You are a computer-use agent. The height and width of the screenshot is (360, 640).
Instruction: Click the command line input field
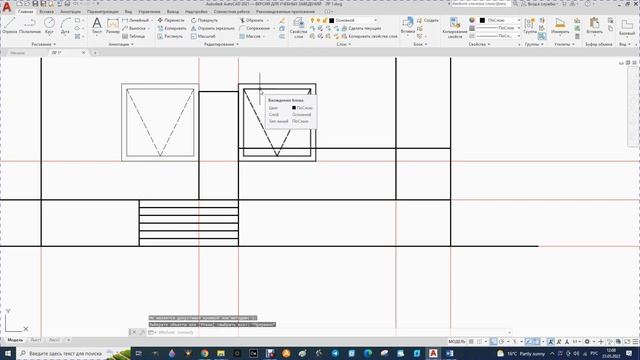click(331, 332)
